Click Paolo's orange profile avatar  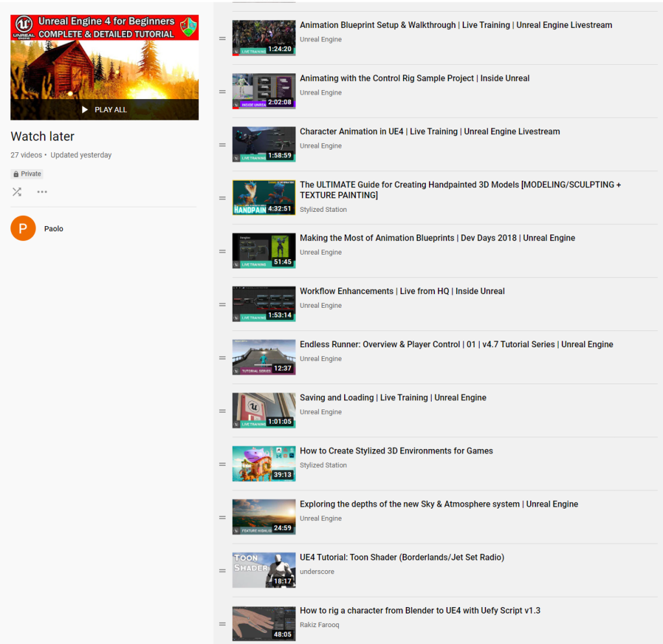23,229
